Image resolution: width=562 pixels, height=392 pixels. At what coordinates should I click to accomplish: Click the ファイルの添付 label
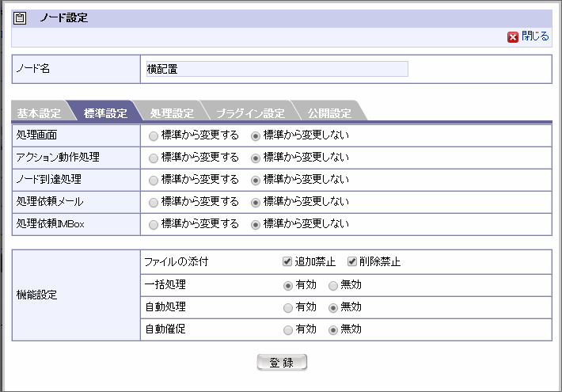click(x=176, y=262)
